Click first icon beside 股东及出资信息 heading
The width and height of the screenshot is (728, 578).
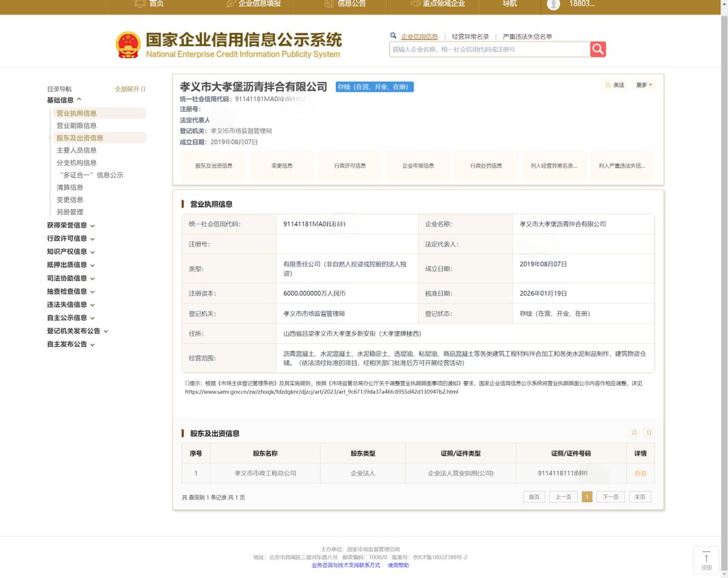coord(635,433)
